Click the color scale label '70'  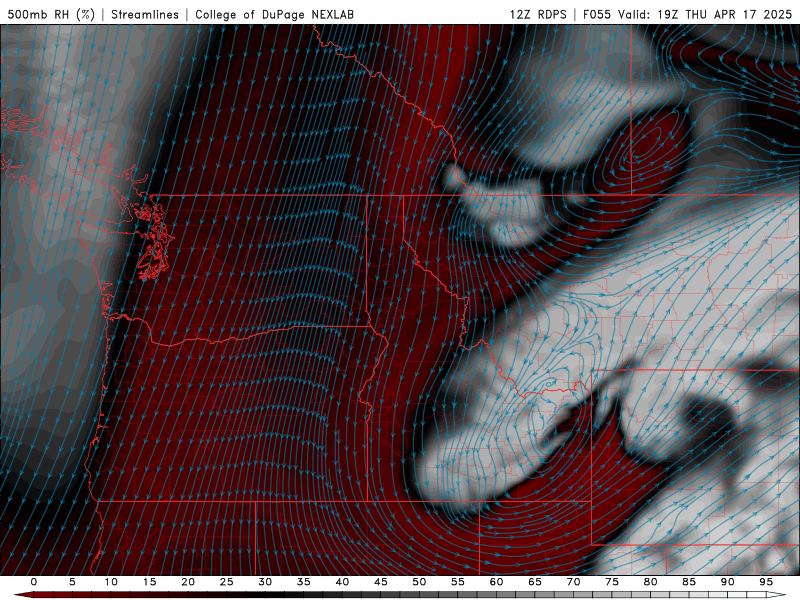coord(573,582)
